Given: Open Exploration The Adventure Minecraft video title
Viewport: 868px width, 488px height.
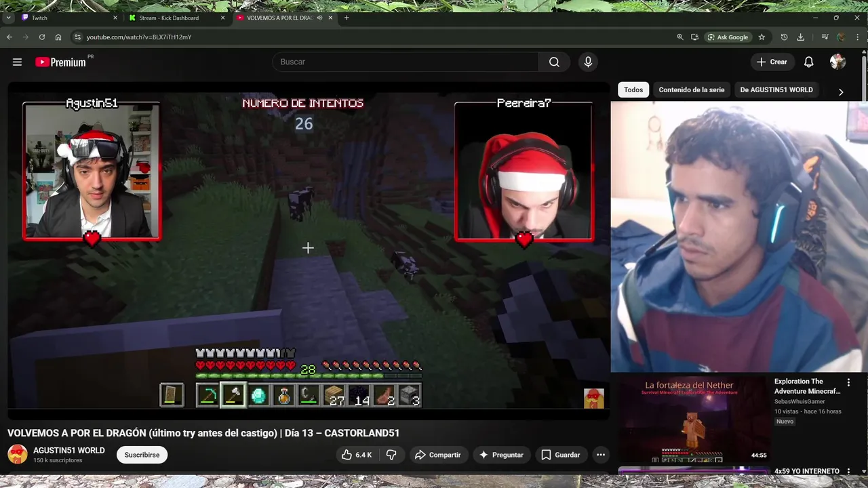Looking at the screenshot, I should [x=807, y=386].
